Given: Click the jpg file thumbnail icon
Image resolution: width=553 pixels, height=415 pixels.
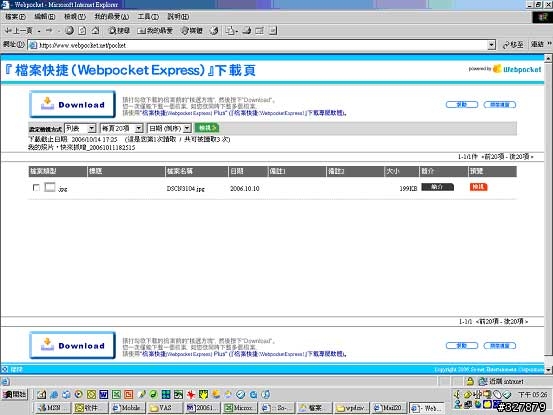Looking at the screenshot, I should point(50,187).
